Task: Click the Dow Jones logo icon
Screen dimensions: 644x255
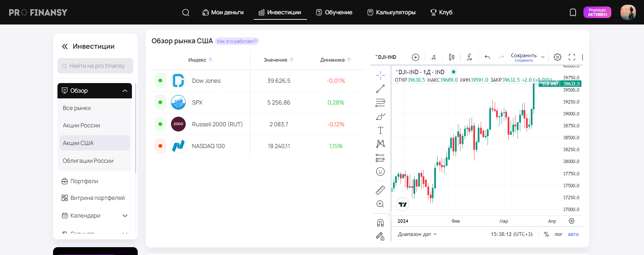Action: click(x=178, y=81)
